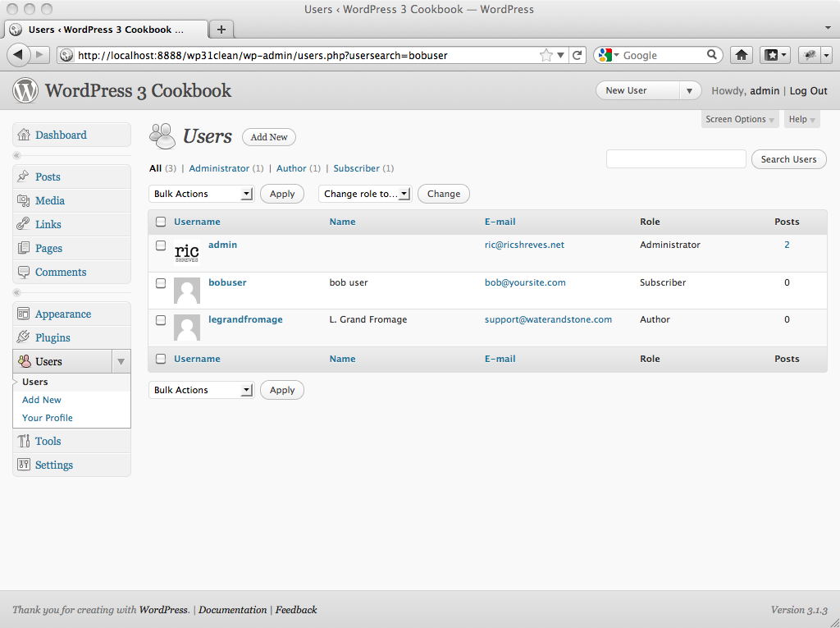The height and width of the screenshot is (628, 840).
Task: Select Users entry in Users submenu
Action: tap(34, 382)
